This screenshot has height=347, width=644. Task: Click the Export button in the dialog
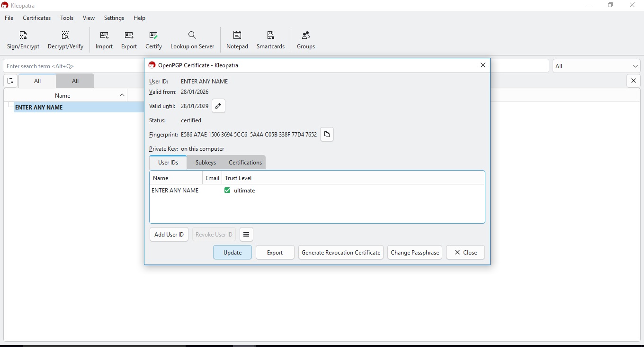pos(275,253)
